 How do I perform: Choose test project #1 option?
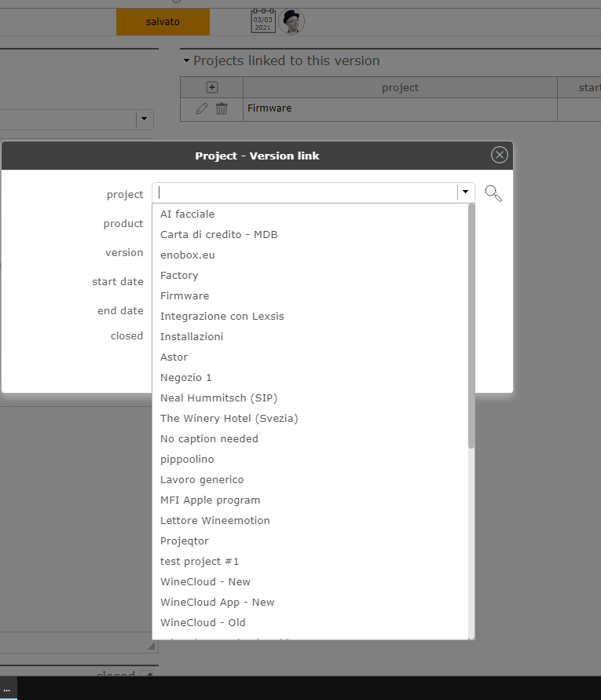(310, 562)
